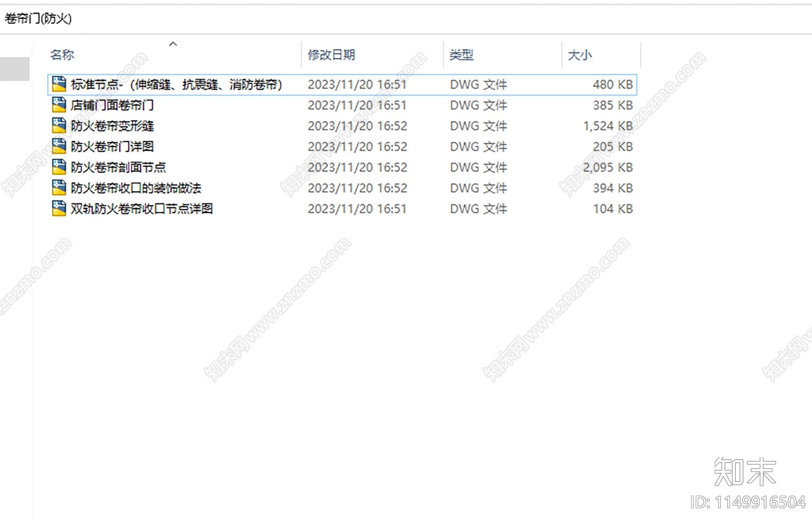Click DWG 文件 type of 防火卷帘门详图
812x522 pixels.
(478, 146)
